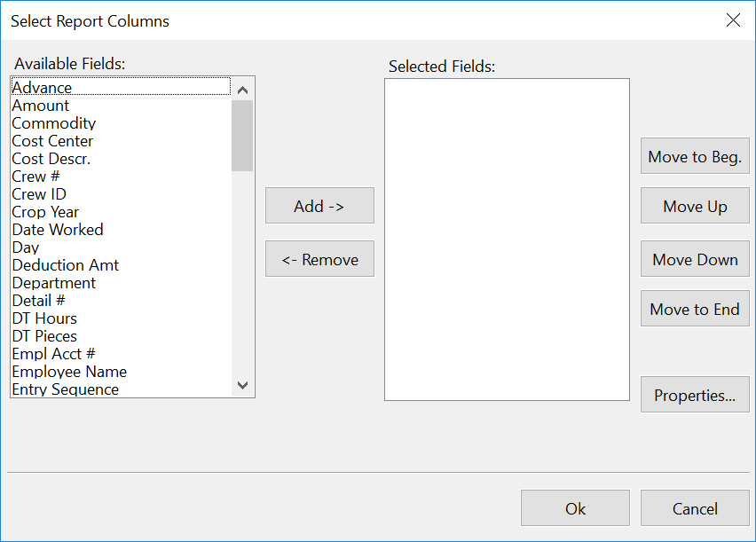The width and height of the screenshot is (756, 542).
Task: Select Employee Name in the list
Action: [x=69, y=372]
